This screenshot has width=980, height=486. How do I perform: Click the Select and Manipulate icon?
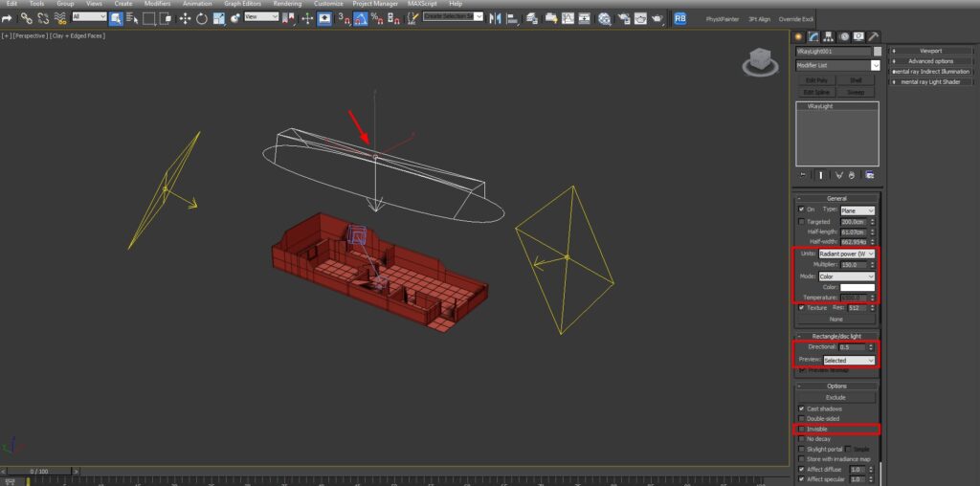[x=307, y=18]
